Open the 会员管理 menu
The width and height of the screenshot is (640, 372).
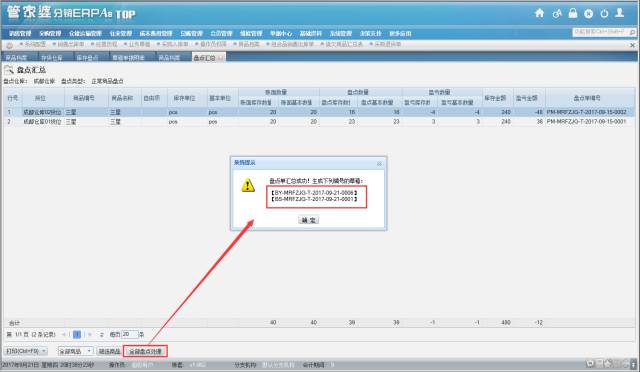[x=221, y=33]
